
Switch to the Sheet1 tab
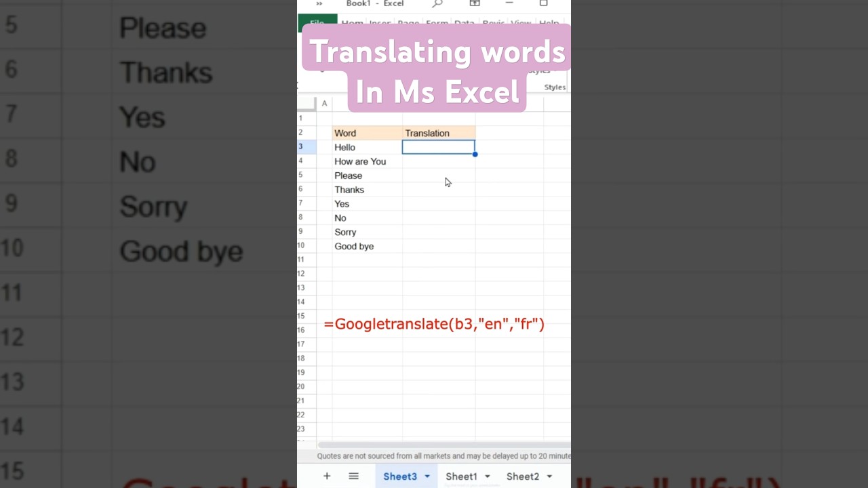[461, 476]
